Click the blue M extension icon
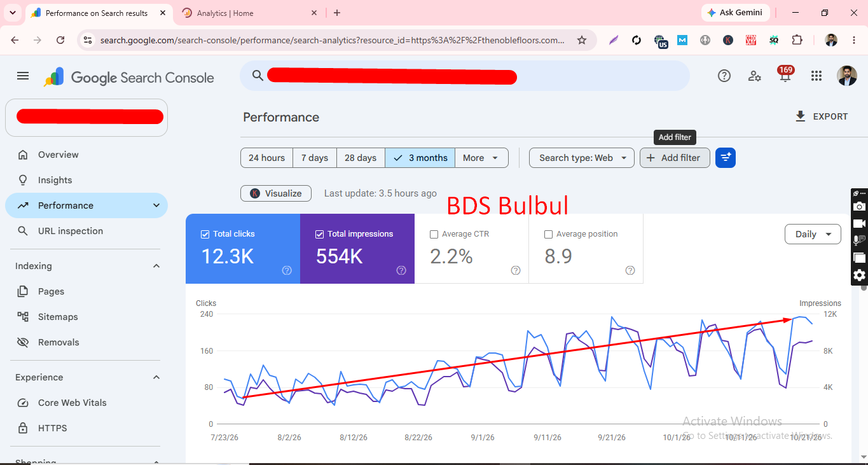 tap(682, 40)
